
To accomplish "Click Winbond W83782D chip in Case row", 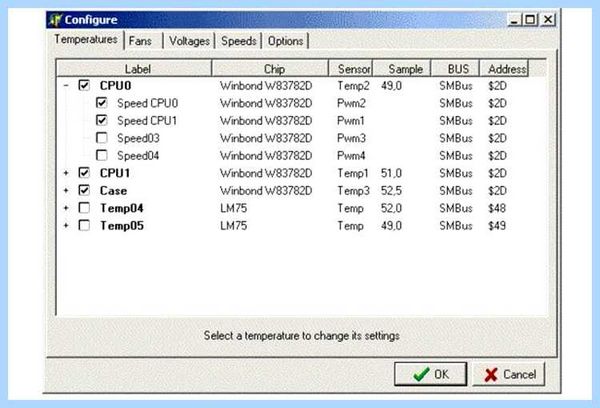I will [266, 191].
